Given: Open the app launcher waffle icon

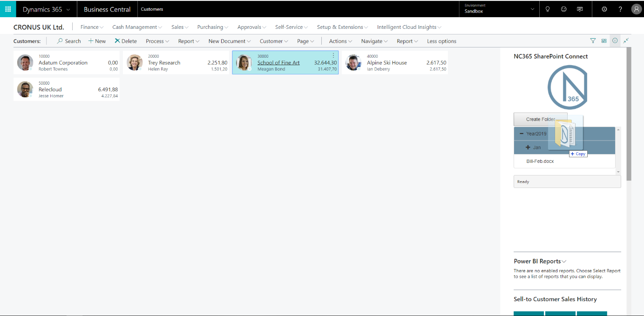Looking at the screenshot, I should [x=8, y=9].
